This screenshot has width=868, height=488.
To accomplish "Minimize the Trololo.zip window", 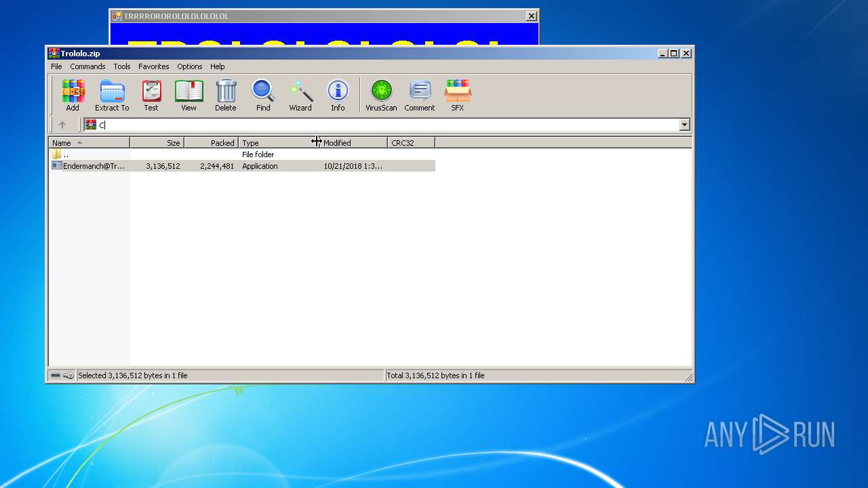I will (663, 54).
